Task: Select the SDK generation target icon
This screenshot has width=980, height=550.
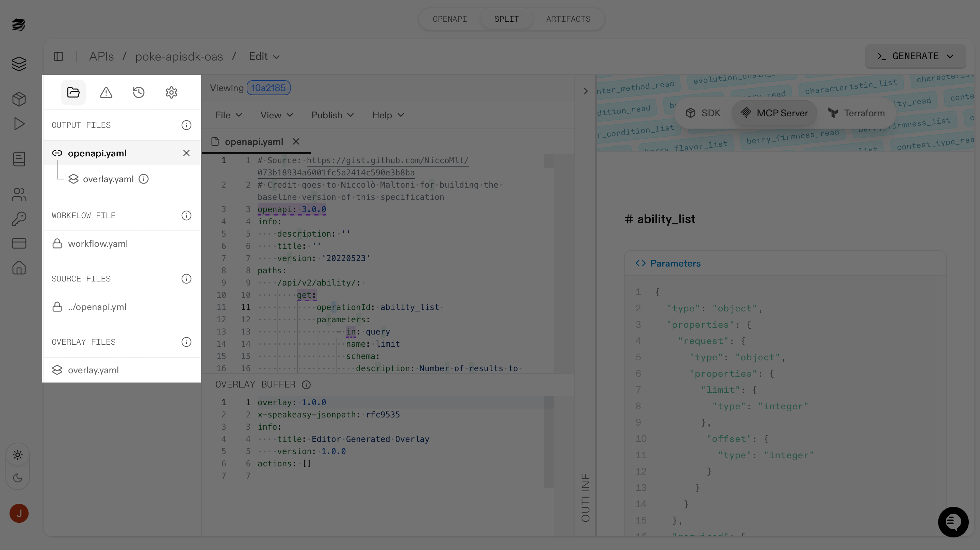Action: pos(691,113)
